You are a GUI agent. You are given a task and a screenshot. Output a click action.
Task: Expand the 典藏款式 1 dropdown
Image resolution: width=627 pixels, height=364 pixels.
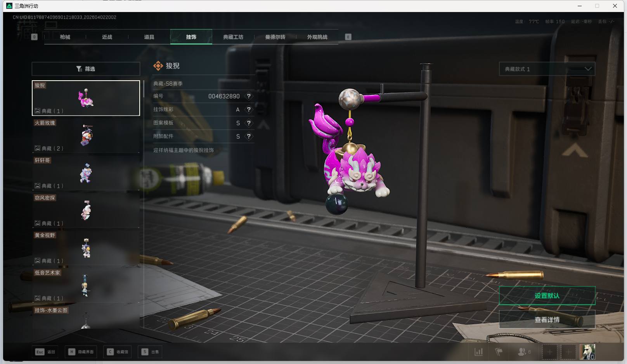[547, 69]
